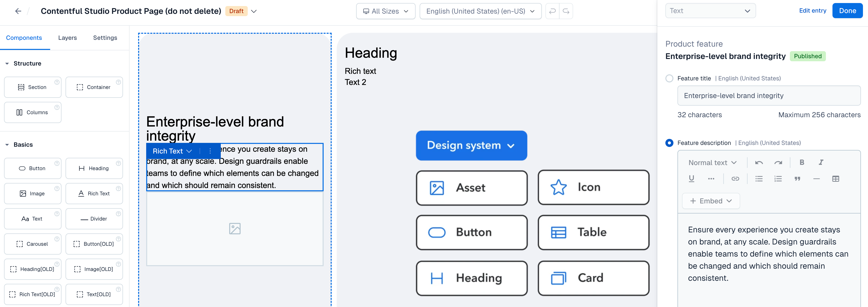Click the Feature title input field
868x307 pixels.
[x=769, y=96]
